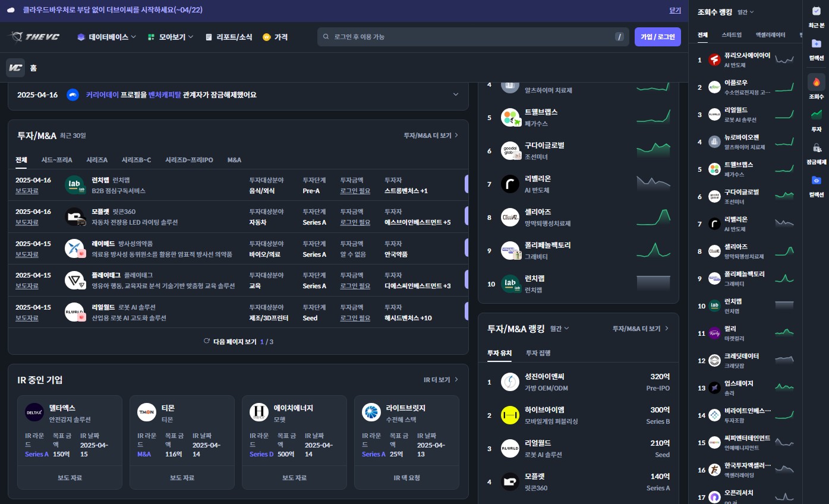Open 투자/M&A 더 보기 in the 투자/M&A table header
This screenshot has width=829, height=504.
[x=431, y=136]
